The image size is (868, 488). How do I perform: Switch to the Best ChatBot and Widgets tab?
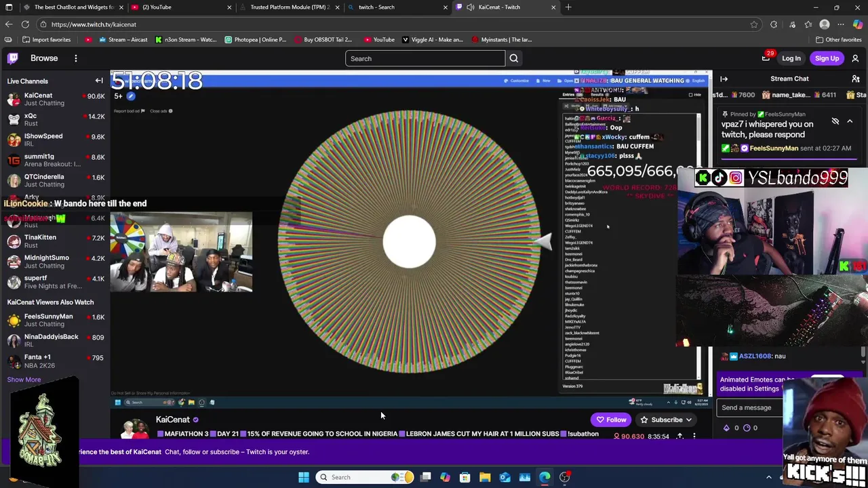(x=73, y=7)
